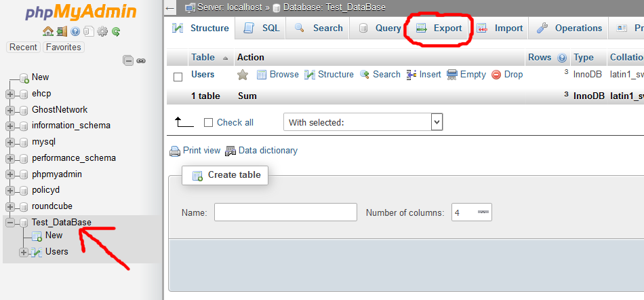Open the SQL tab
The width and height of the screenshot is (644, 300).
(x=262, y=29)
